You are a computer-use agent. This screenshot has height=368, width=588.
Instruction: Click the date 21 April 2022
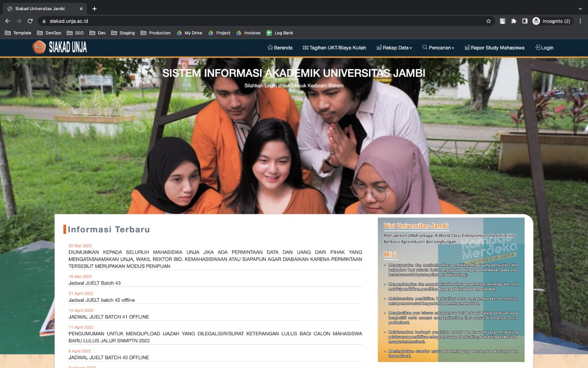[81, 293]
